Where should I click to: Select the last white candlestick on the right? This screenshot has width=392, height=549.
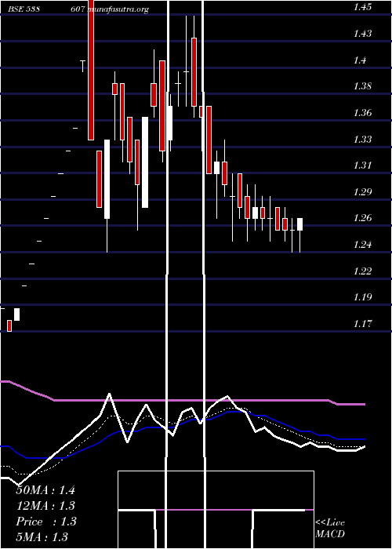pos(300,224)
